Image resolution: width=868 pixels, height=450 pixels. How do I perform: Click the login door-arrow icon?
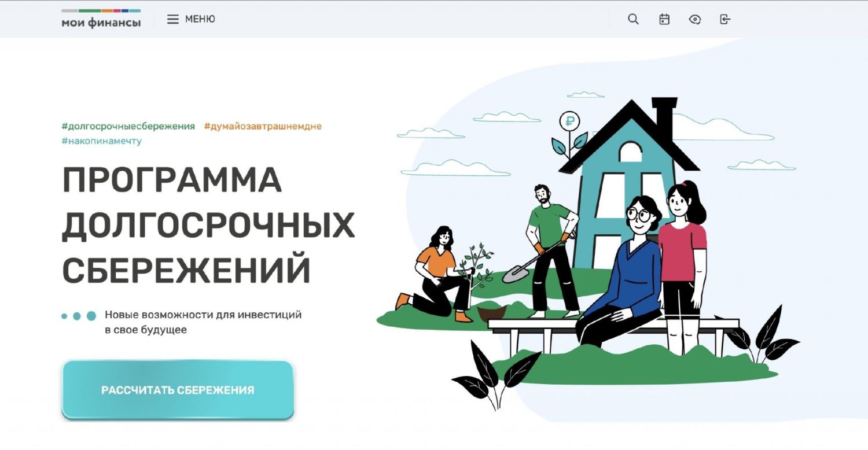[725, 19]
